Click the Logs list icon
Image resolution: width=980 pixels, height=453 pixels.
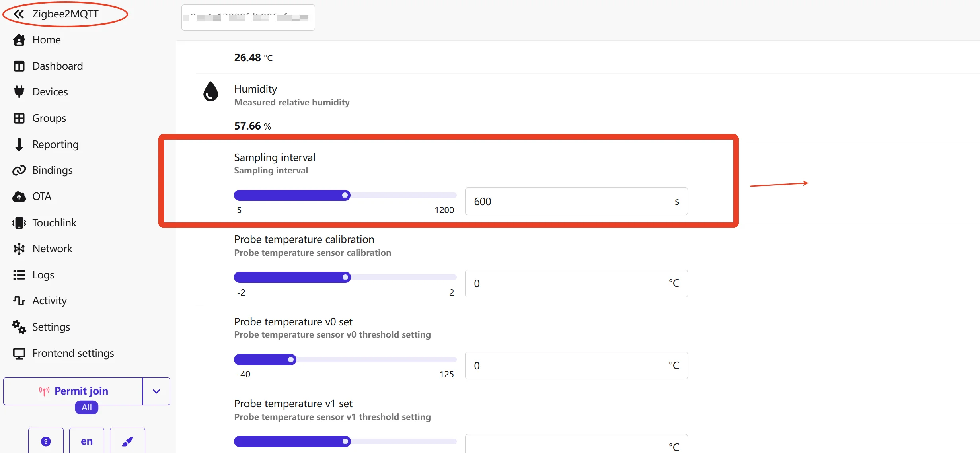(19, 275)
